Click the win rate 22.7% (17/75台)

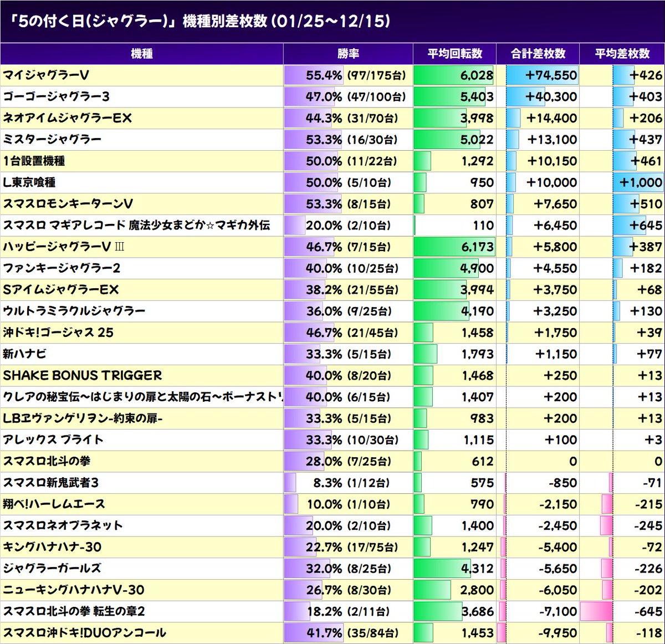click(352, 547)
